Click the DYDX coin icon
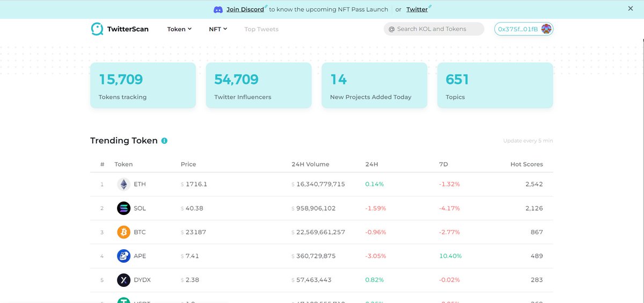This screenshot has width=644, height=303. 123,280
